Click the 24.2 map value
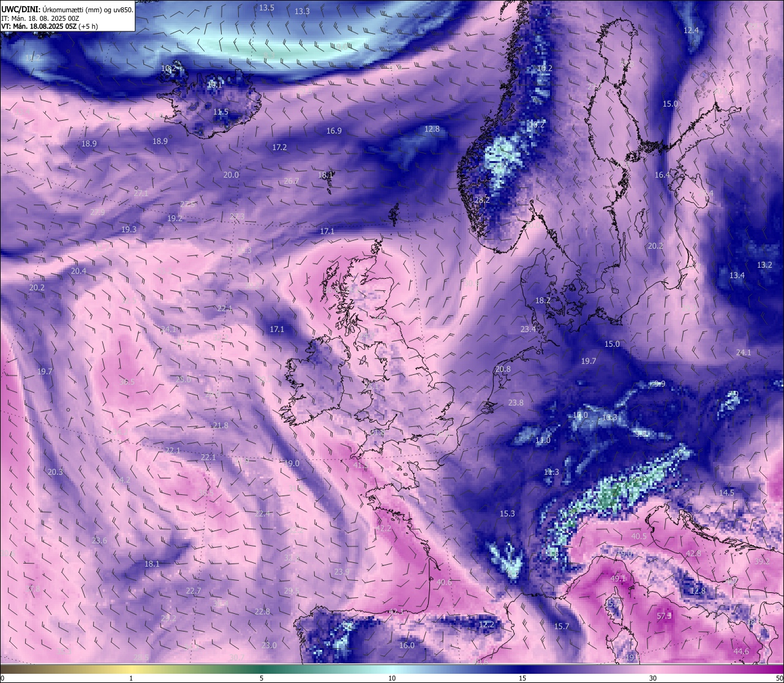 pos(123,480)
